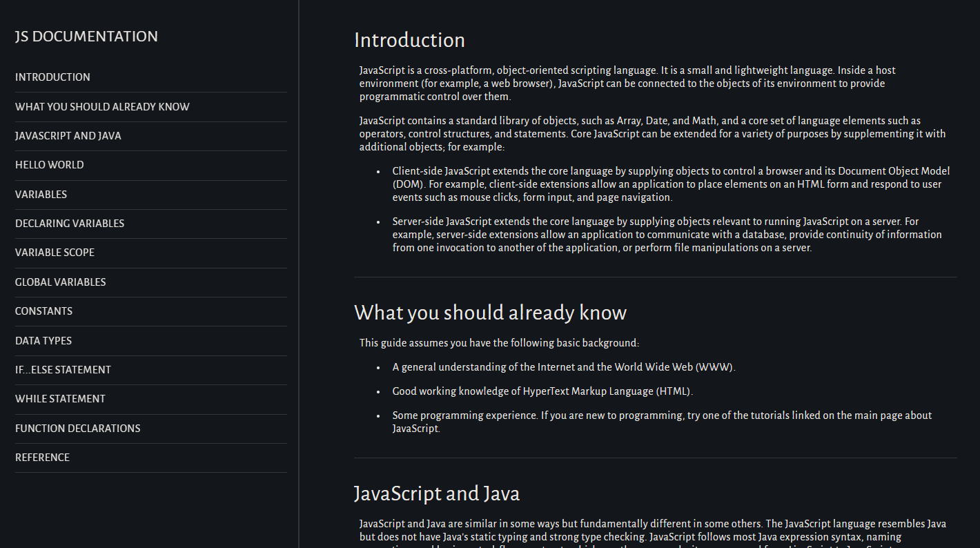
Task: Navigate to the Variable Scope link
Action: click(x=55, y=253)
